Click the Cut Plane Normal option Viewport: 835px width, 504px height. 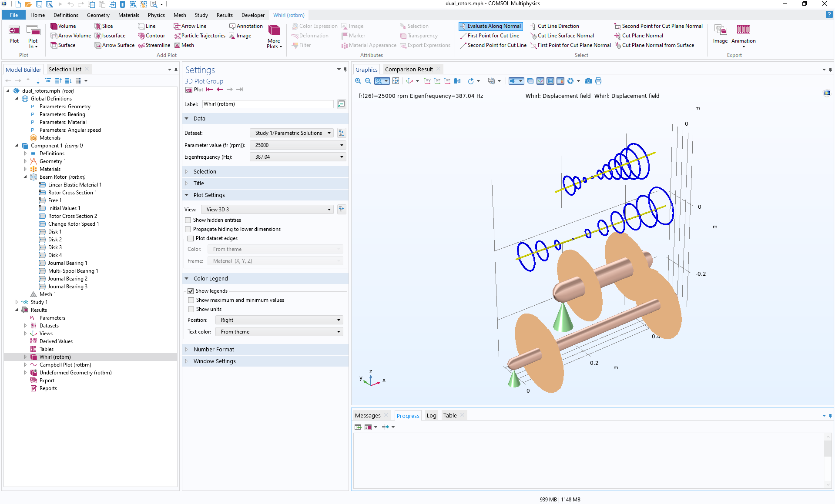pyautogui.click(x=639, y=36)
